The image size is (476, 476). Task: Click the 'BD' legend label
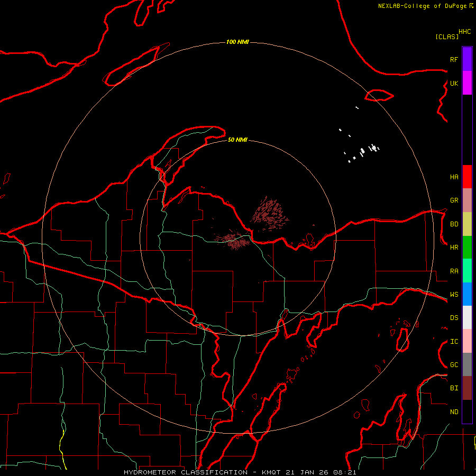point(454,224)
